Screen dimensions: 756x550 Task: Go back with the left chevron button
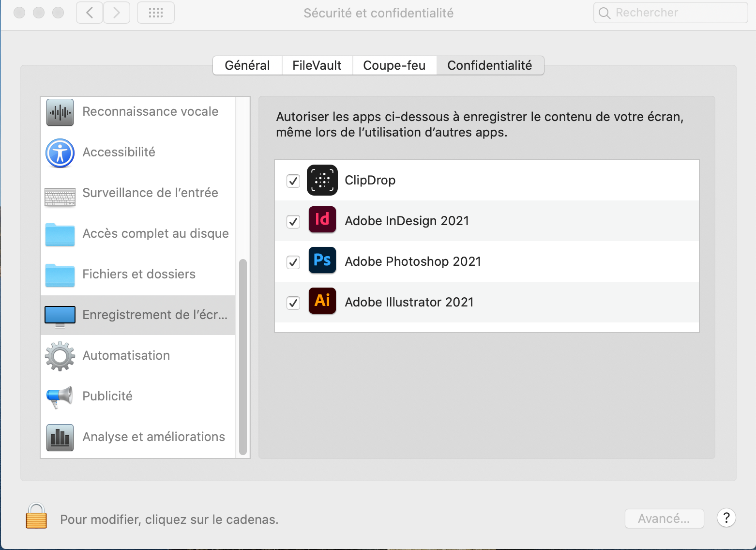pyautogui.click(x=90, y=13)
